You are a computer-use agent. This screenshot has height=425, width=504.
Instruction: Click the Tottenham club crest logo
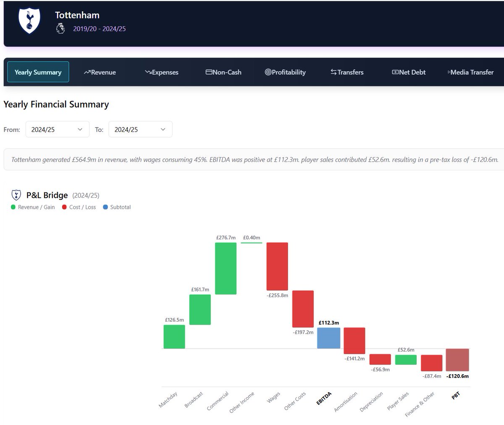coord(29,21)
